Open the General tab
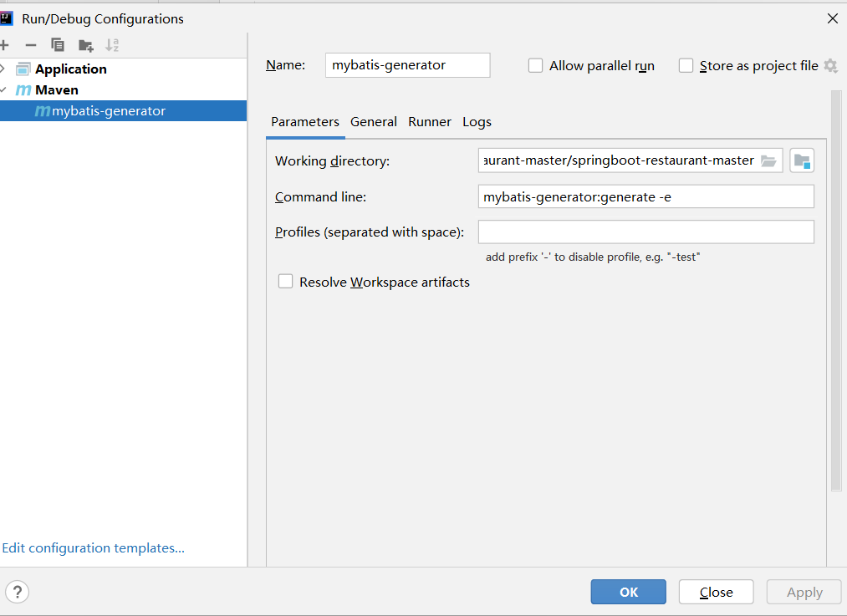This screenshot has width=847, height=616. (373, 122)
